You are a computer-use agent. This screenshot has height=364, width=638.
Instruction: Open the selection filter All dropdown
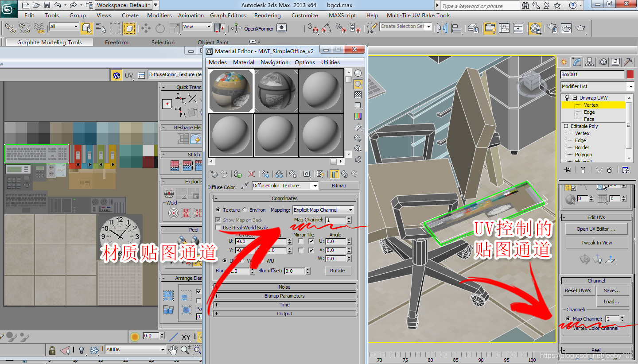click(x=64, y=27)
